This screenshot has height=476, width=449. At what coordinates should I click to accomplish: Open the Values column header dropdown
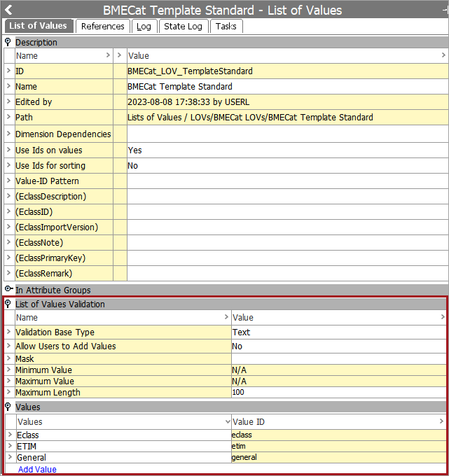click(x=227, y=422)
